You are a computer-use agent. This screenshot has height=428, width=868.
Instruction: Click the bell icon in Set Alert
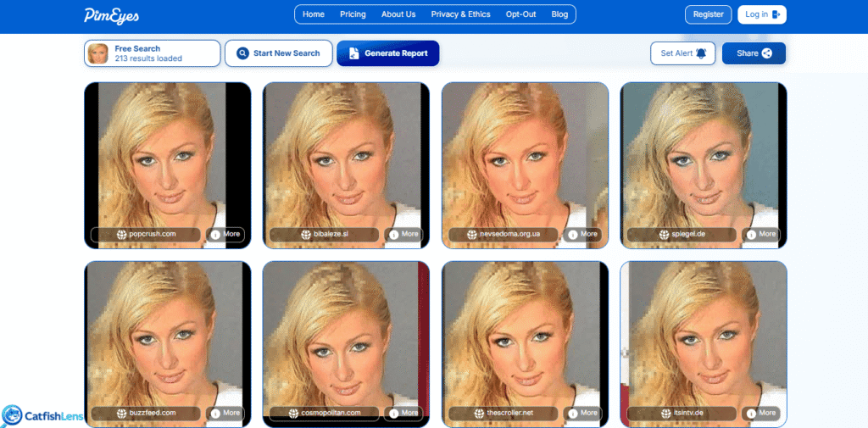pos(701,53)
